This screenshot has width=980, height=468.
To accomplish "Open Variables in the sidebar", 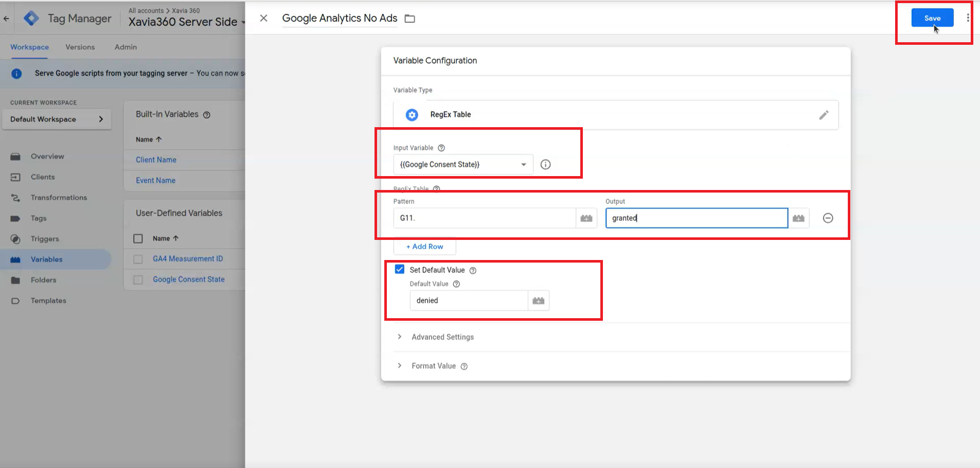I will 56,259.
